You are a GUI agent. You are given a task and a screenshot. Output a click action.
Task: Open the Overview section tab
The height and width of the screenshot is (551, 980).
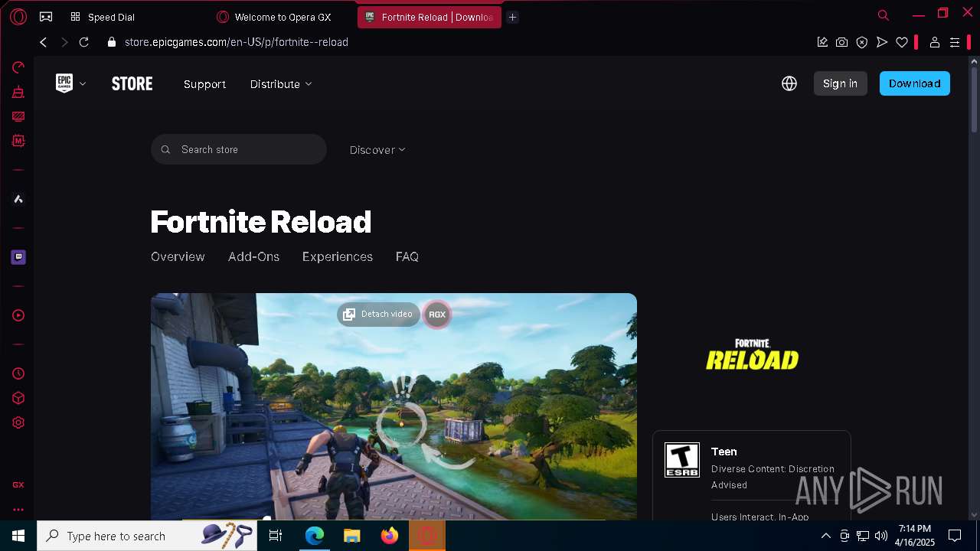point(178,257)
